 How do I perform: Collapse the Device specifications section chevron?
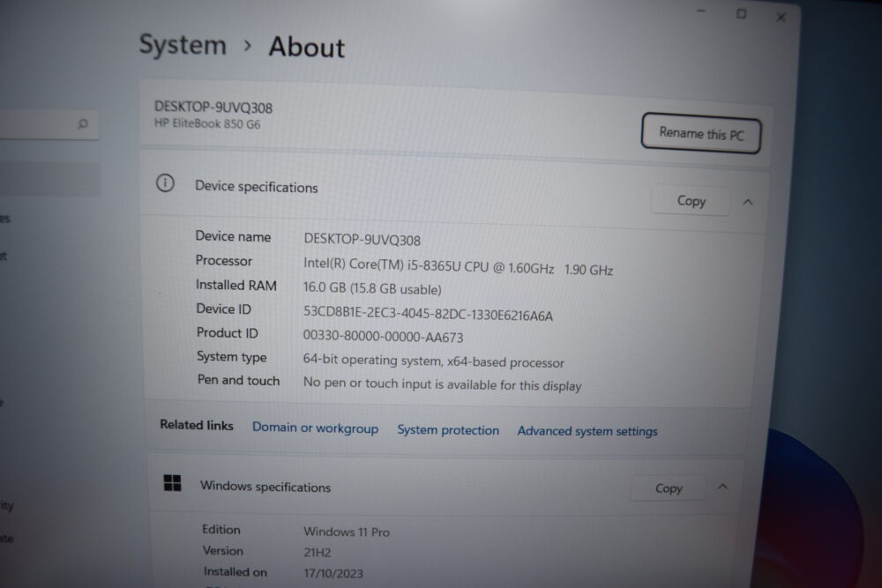pos(748,202)
